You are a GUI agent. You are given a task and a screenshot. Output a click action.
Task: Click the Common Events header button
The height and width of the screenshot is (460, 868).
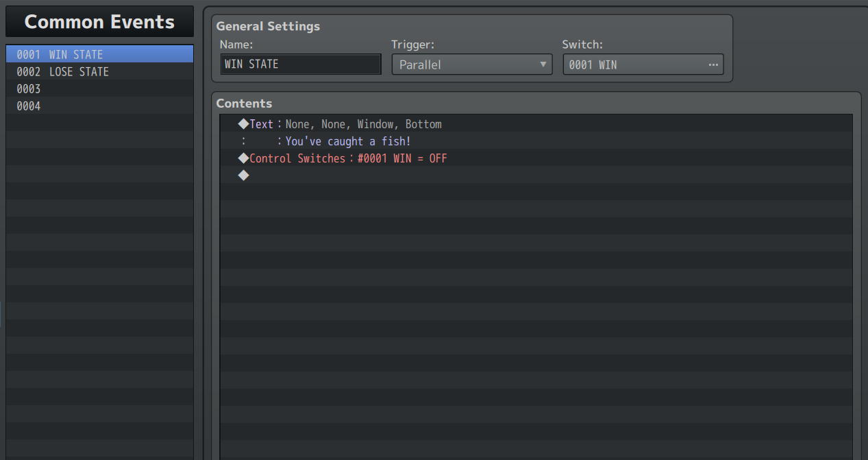(99, 22)
